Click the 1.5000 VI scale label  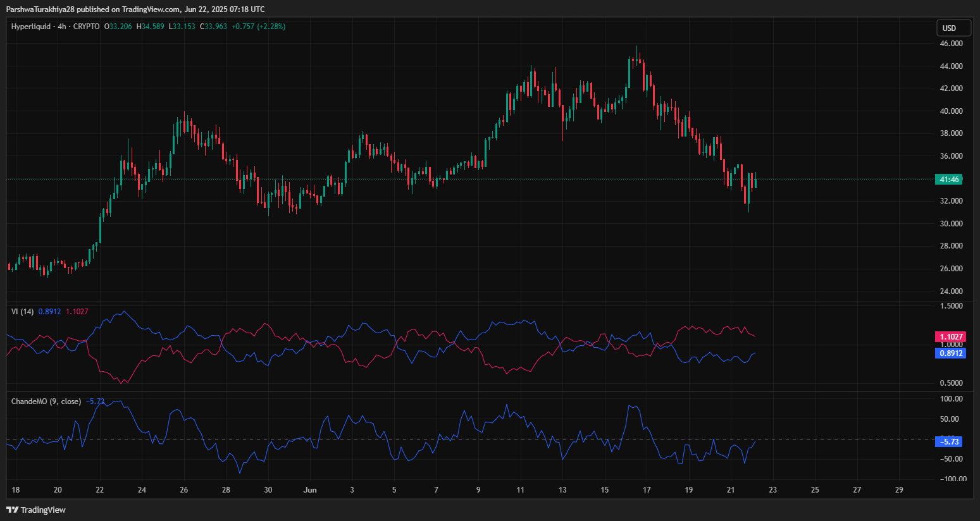pos(952,306)
